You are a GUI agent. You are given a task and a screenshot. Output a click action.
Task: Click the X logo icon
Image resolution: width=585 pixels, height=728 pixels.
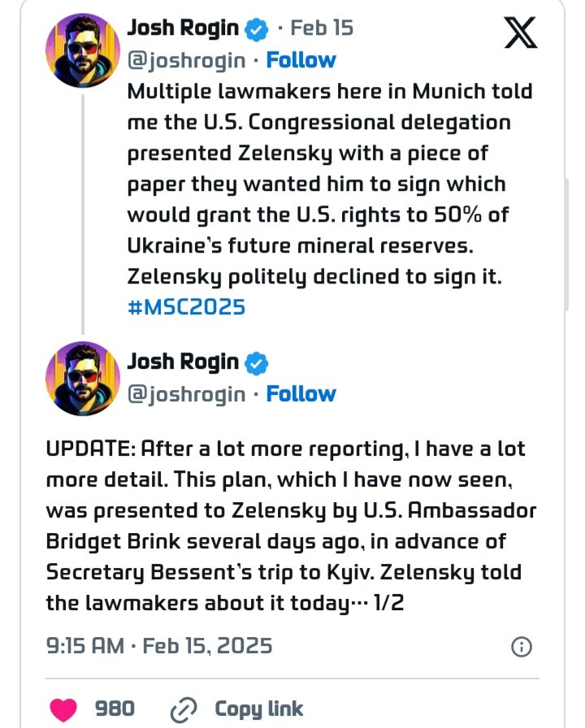(x=521, y=32)
